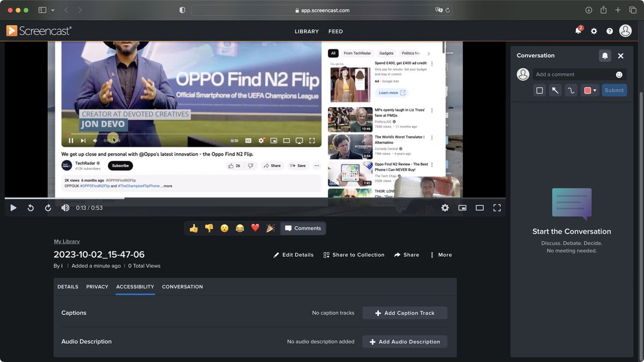Switch to picture-in-picture mode
The image size is (644, 362).
click(x=462, y=208)
